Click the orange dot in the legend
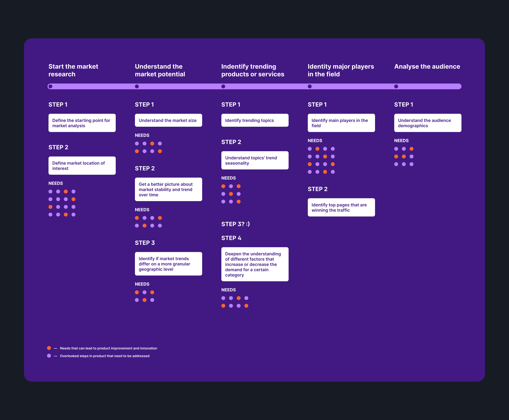 click(x=49, y=348)
